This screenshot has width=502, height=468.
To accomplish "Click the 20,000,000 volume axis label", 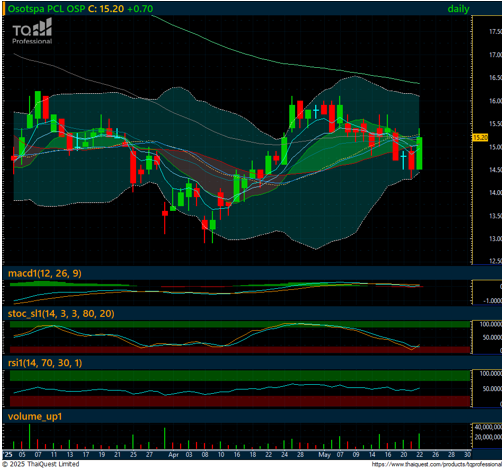I will coord(488,437).
